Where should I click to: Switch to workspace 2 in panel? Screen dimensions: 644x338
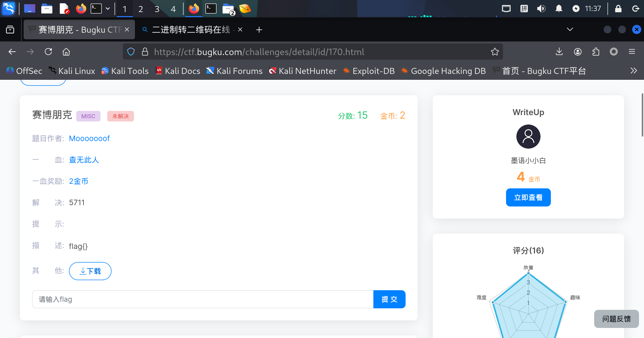pyautogui.click(x=141, y=9)
